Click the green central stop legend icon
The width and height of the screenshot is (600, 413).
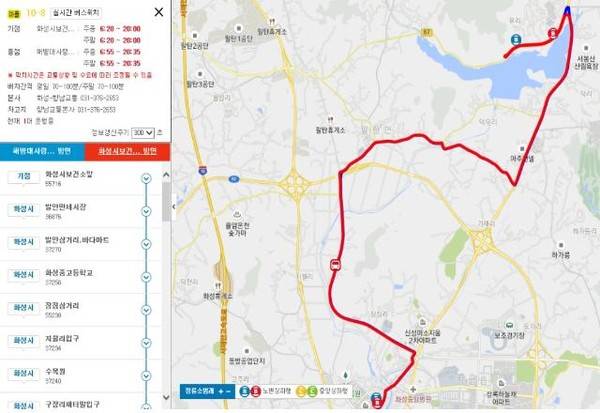point(313,391)
